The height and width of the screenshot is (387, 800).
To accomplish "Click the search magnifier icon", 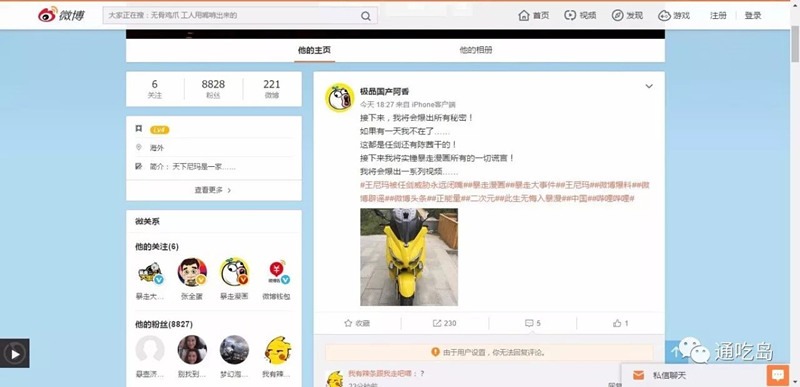I will [x=366, y=16].
